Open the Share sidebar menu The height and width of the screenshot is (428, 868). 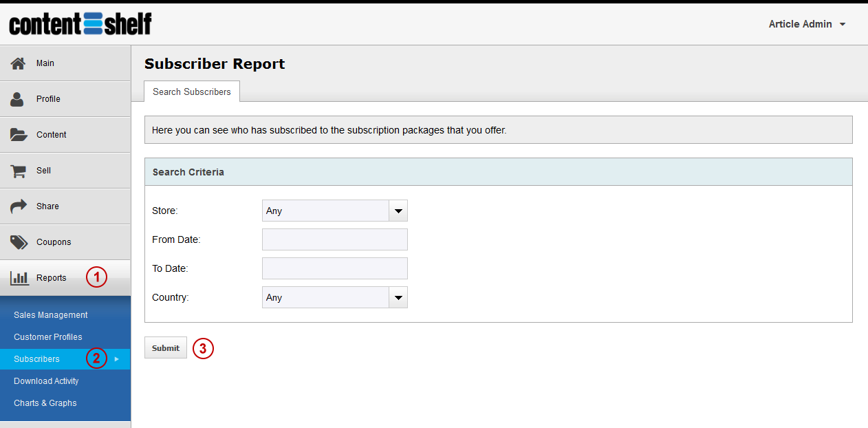65,206
